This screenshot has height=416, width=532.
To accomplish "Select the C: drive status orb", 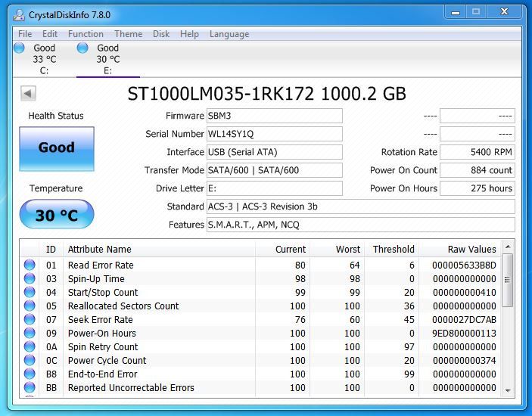I will pos(20,48).
